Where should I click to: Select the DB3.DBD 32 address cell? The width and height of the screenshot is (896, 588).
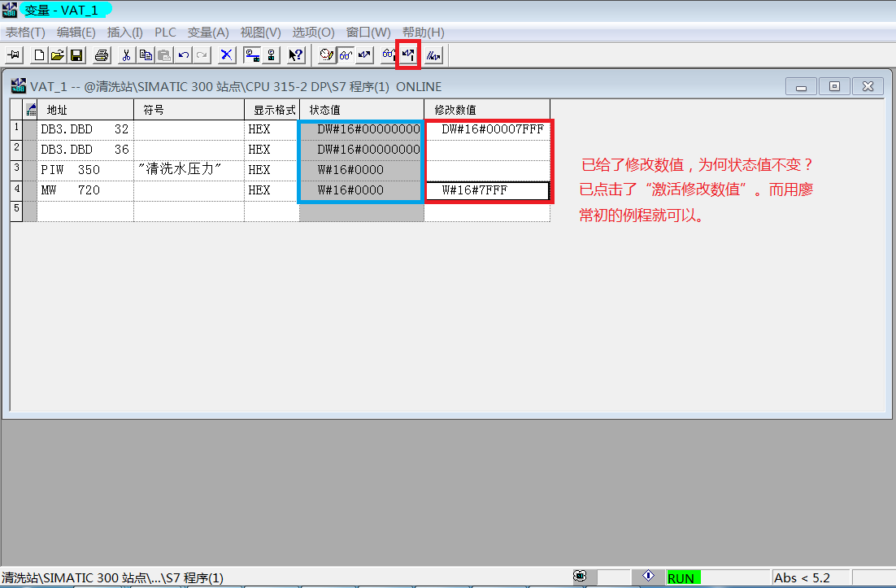coord(85,129)
